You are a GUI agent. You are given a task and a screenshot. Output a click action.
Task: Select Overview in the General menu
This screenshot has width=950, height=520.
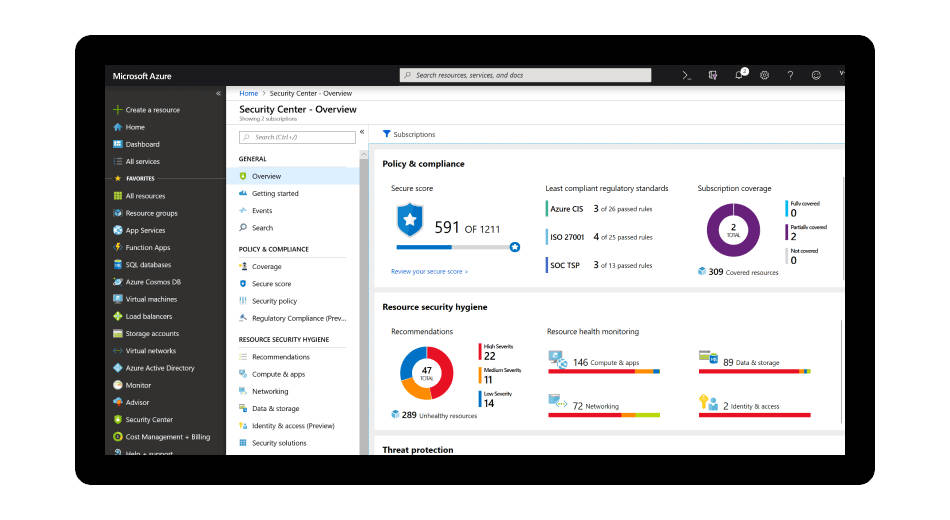[x=293, y=176]
